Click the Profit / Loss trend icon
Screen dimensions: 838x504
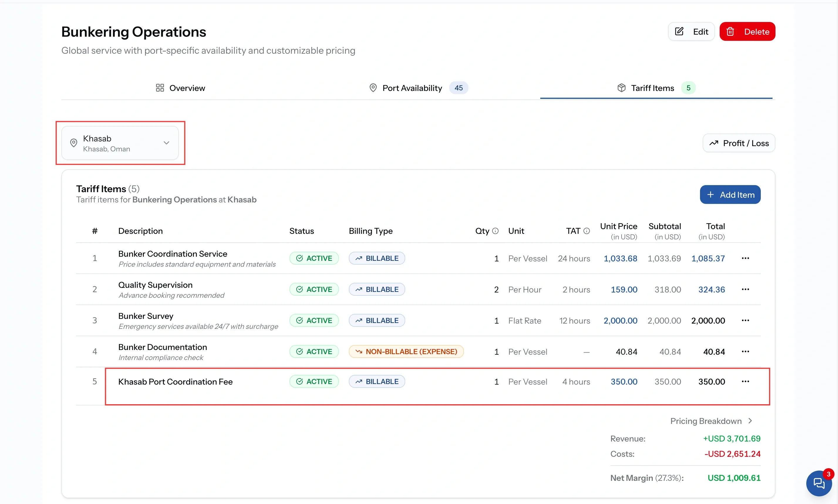[x=714, y=143]
